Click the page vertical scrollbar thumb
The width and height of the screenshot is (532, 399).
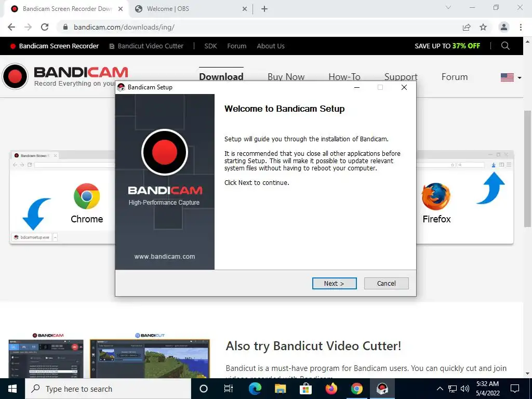[527, 169]
